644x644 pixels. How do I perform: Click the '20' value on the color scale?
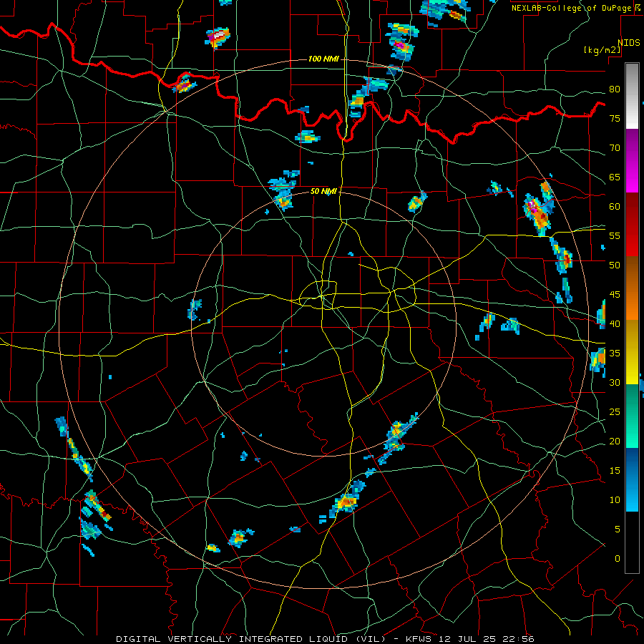click(x=615, y=441)
